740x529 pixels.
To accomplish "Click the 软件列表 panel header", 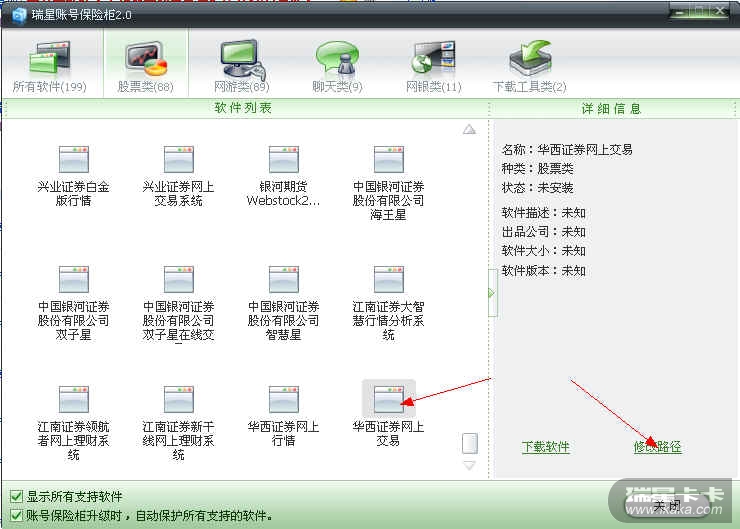I will (243, 108).
